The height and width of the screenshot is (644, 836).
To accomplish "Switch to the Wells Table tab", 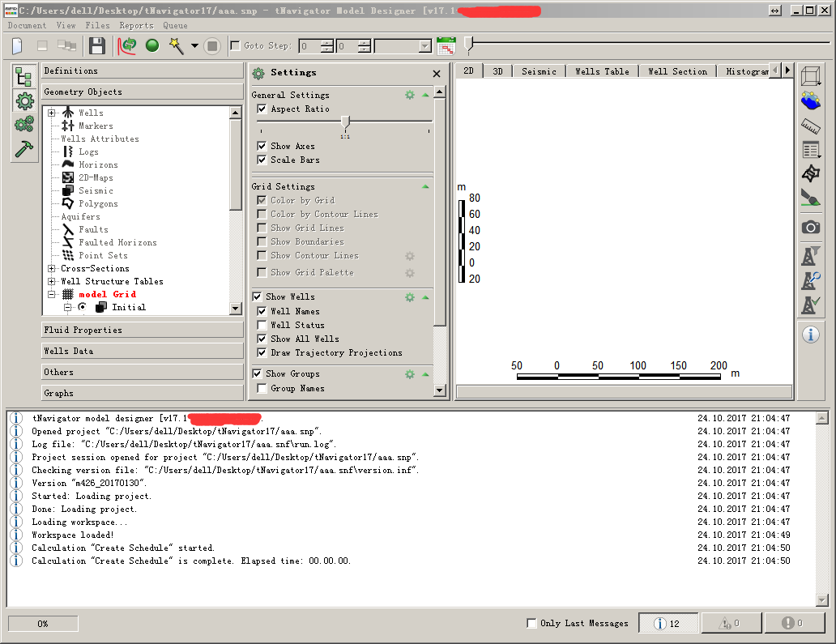I will 602,71.
